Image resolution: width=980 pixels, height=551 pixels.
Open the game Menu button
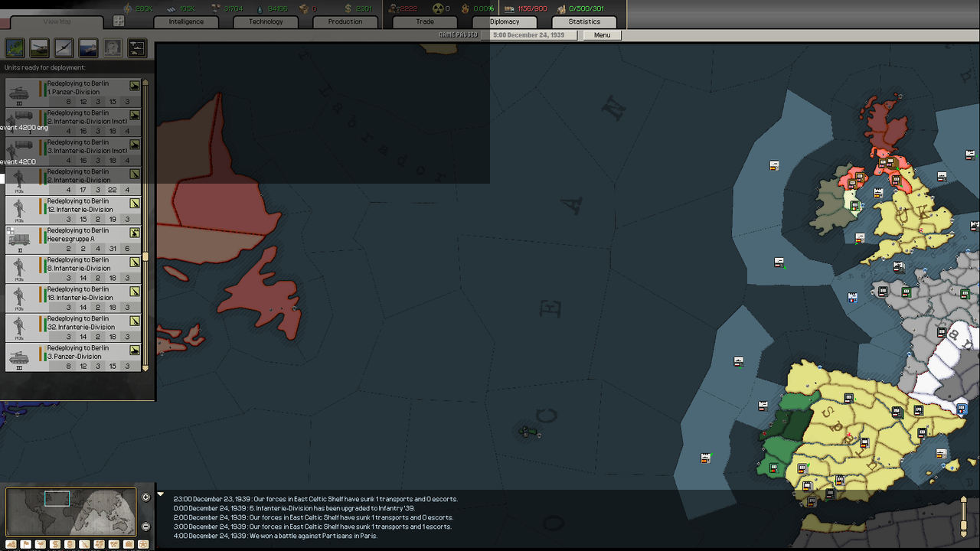point(602,35)
